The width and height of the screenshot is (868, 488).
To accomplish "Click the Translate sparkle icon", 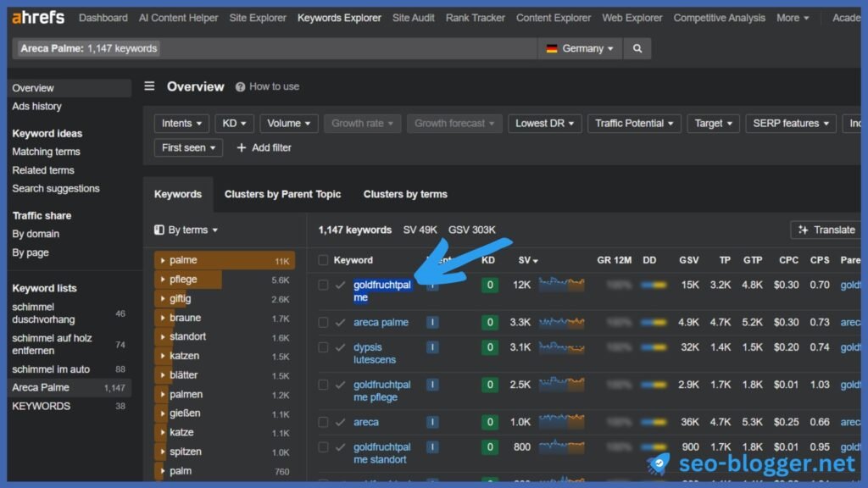I will coord(804,230).
